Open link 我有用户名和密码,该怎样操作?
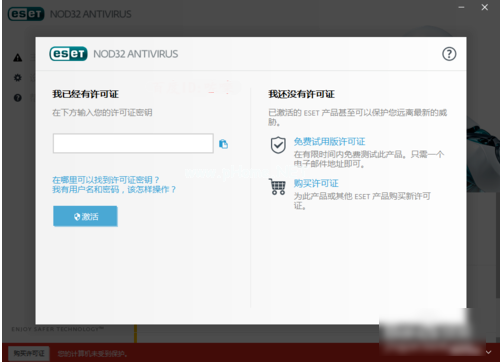 pos(114,190)
